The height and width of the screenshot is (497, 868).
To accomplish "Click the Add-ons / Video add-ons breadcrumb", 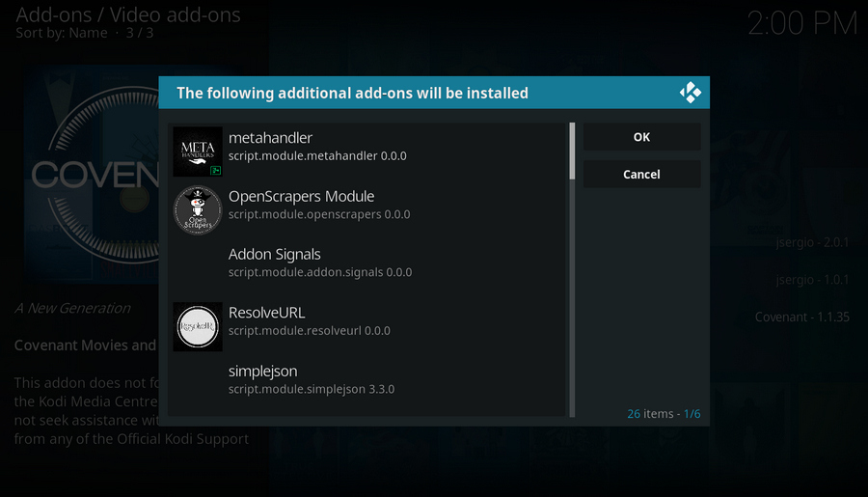I will point(128,14).
